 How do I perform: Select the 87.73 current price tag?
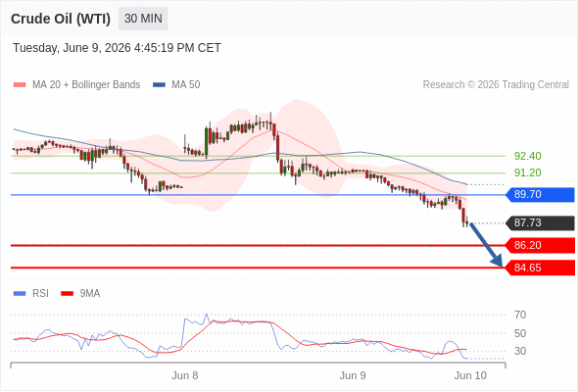540,222
